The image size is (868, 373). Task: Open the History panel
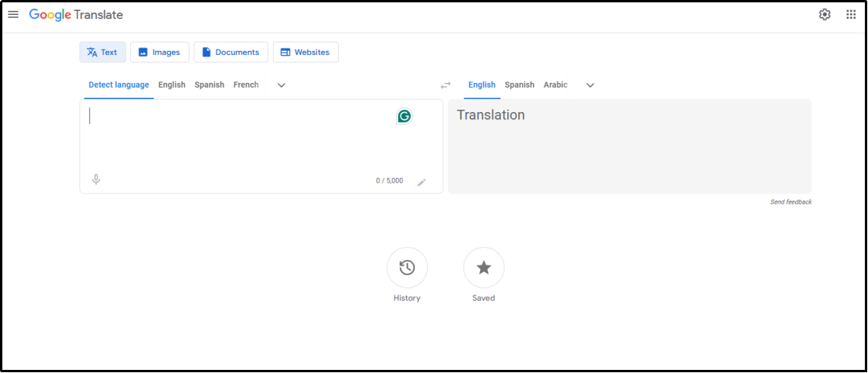[x=407, y=268]
